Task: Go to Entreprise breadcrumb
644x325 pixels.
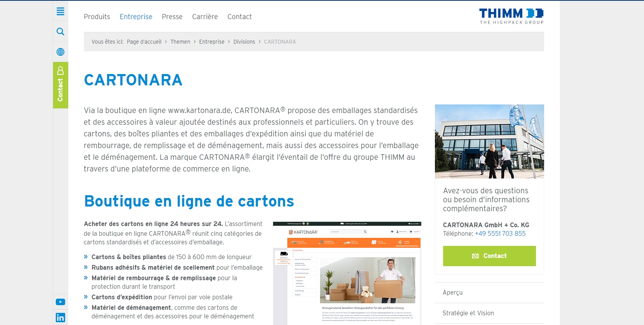Action: pos(212,42)
